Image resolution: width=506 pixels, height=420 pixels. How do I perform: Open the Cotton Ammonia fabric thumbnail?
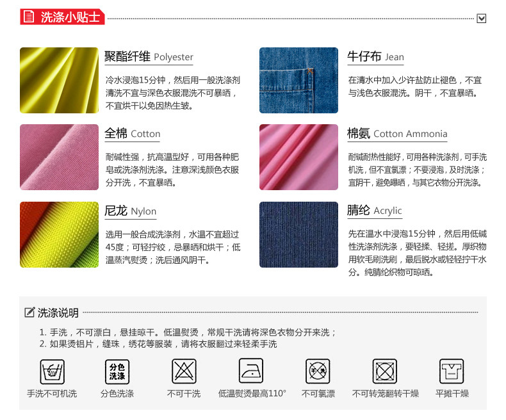pyautogui.click(x=299, y=157)
